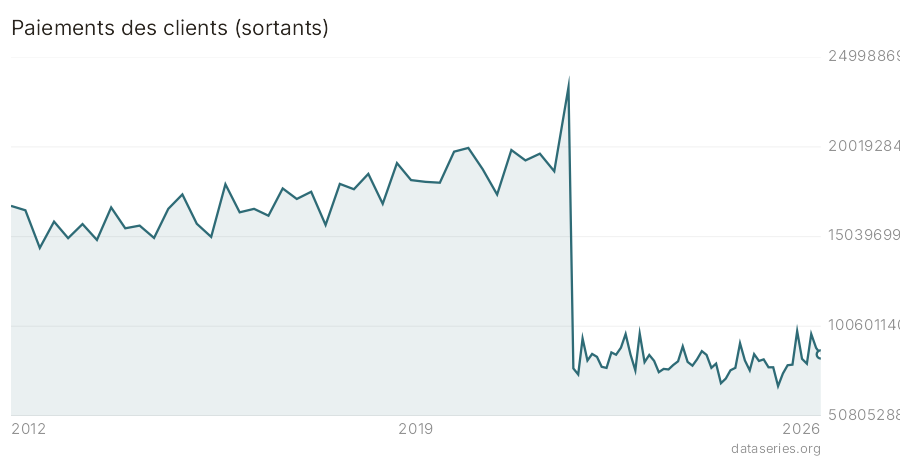This screenshot has height=460, width=900.
Task: Click the y-axis value 15039699
Action: (x=864, y=236)
